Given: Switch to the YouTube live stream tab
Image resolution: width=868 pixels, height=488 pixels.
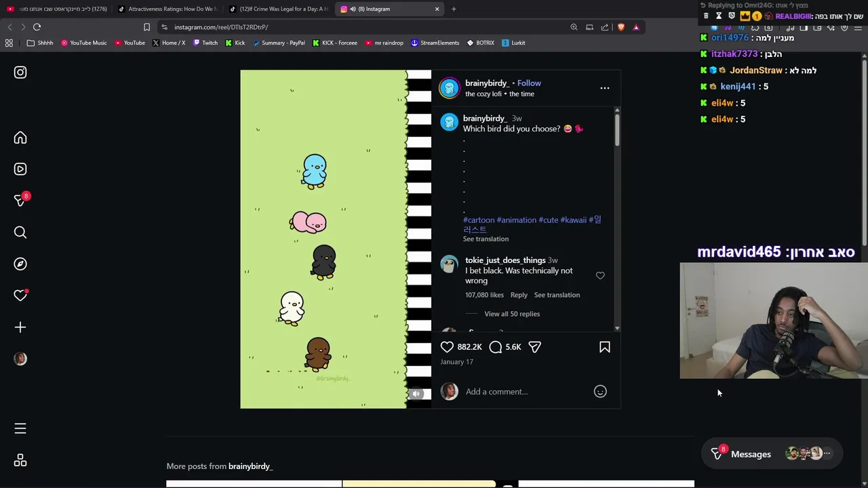Looking at the screenshot, I should tap(57, 9).
